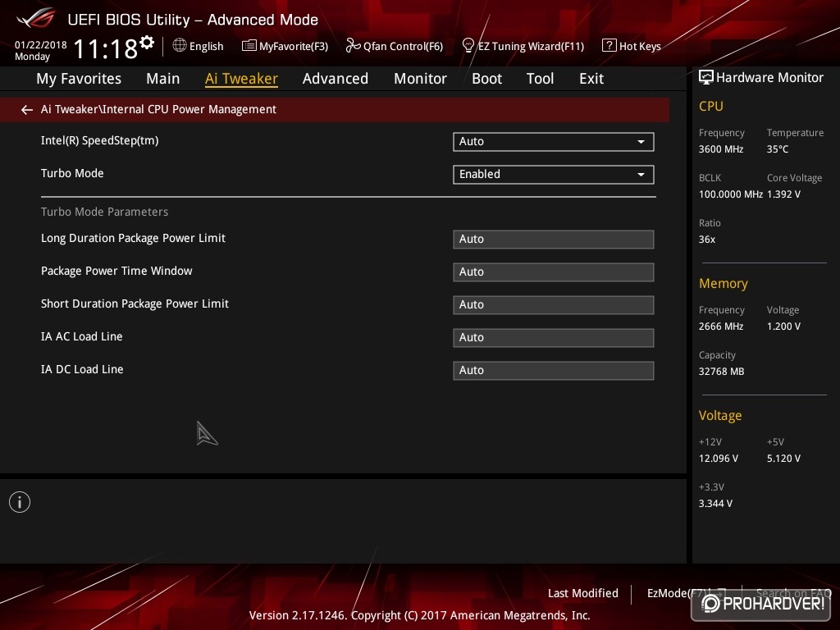Click the Turbo Mode Parameters heading

pyautogui.click(x=104, y=212)
